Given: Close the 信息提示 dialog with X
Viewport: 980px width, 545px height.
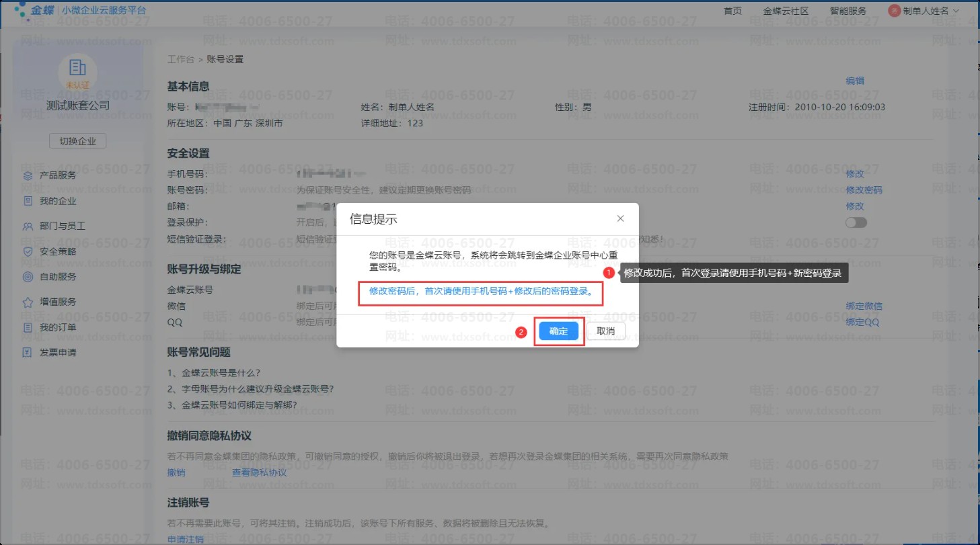Looking at the screenshot, I should (x=620, y=218).
